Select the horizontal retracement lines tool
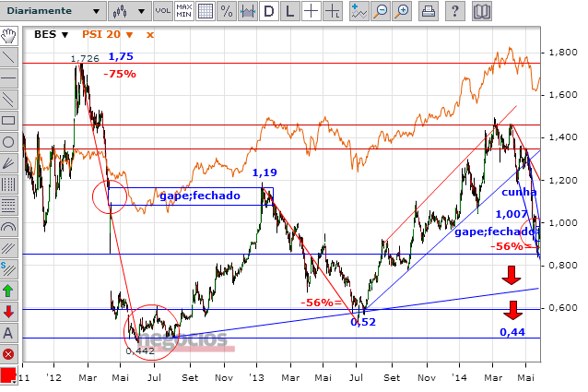 click(8, 206)
